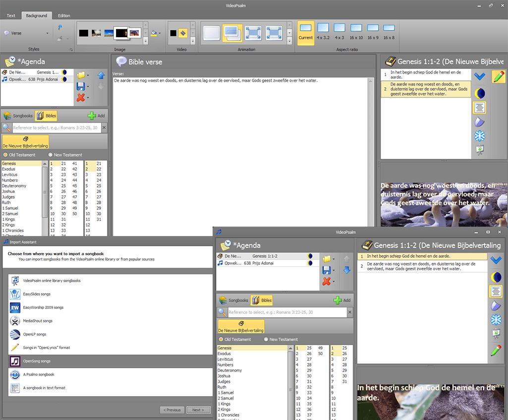
Task: Click Previous button in Import Assistant
Action: [172, 410]
